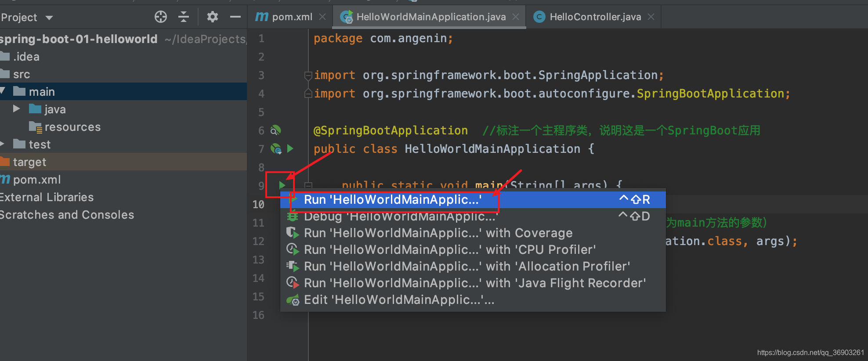Click the Spring bean gutter icon on line 6
The width and height of the screenshot is (868, 361).
pyautogui.click(x=275, y=130)
